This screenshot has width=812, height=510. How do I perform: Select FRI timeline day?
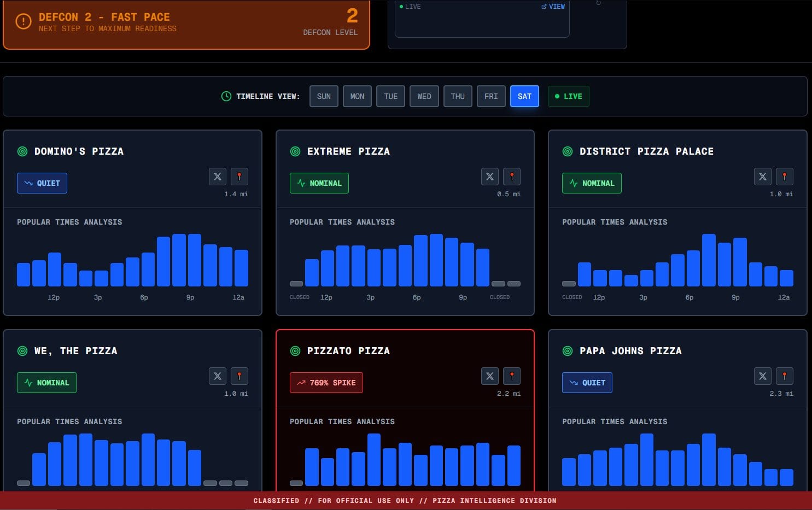pyautogui.click(x=491, y=96)
